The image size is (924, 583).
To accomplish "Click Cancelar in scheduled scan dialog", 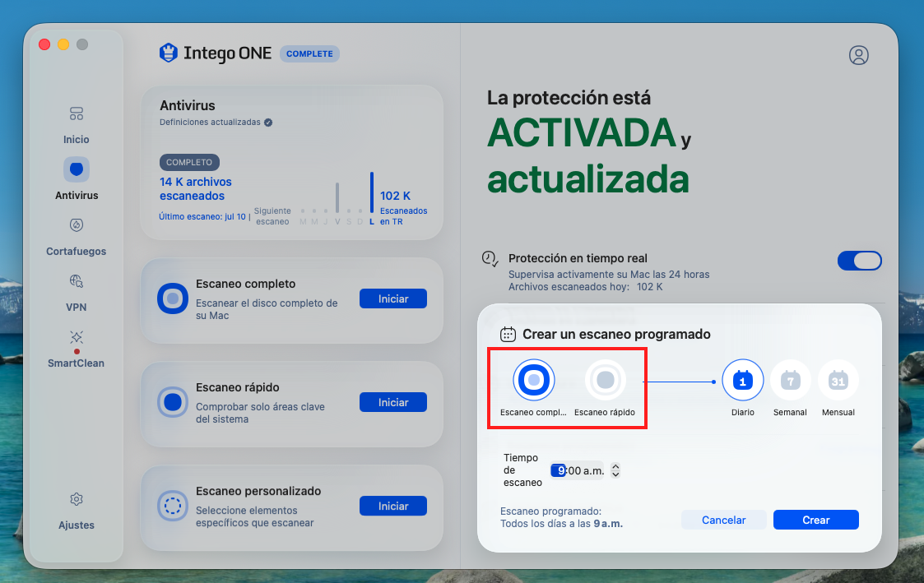I will [723, 520].
